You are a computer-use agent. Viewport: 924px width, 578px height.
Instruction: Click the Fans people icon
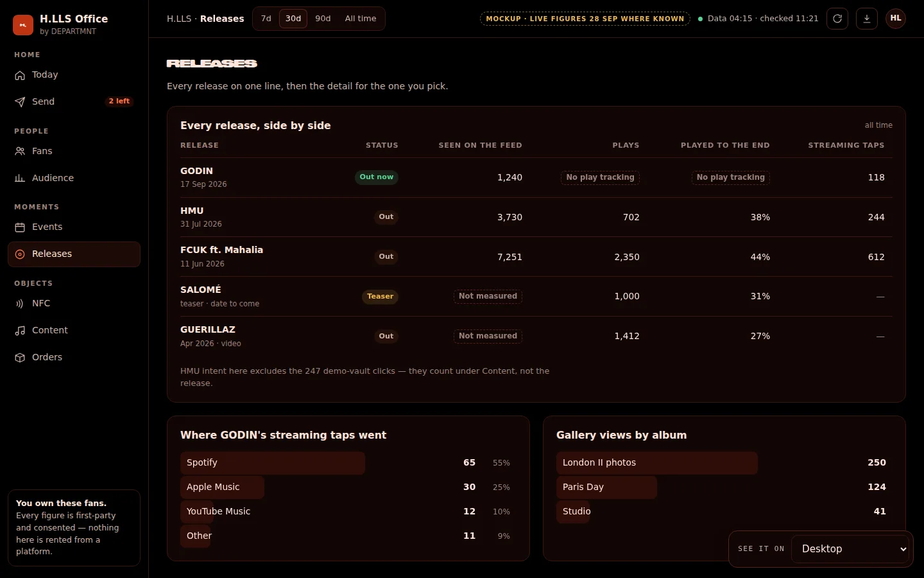pyautogui.click(x=20, y=152)
